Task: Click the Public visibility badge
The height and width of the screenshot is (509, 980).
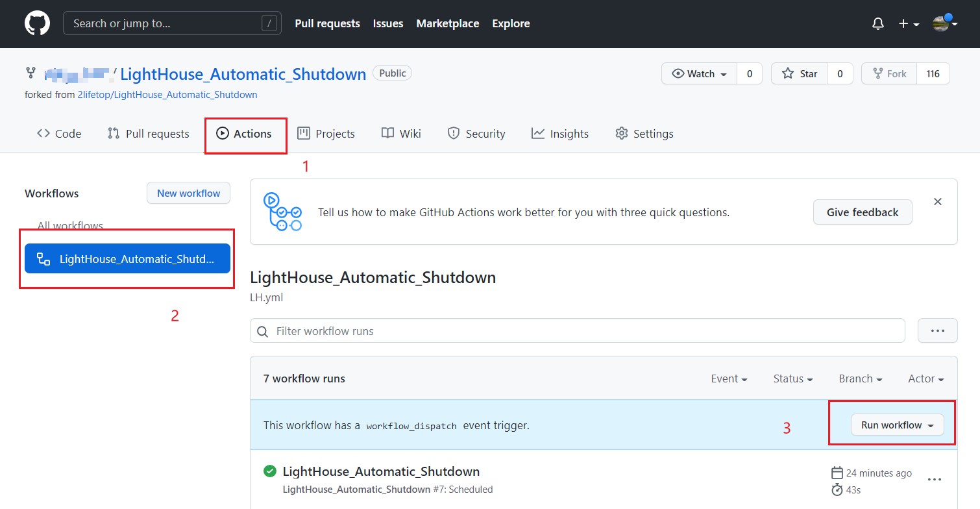Action: 393,73
